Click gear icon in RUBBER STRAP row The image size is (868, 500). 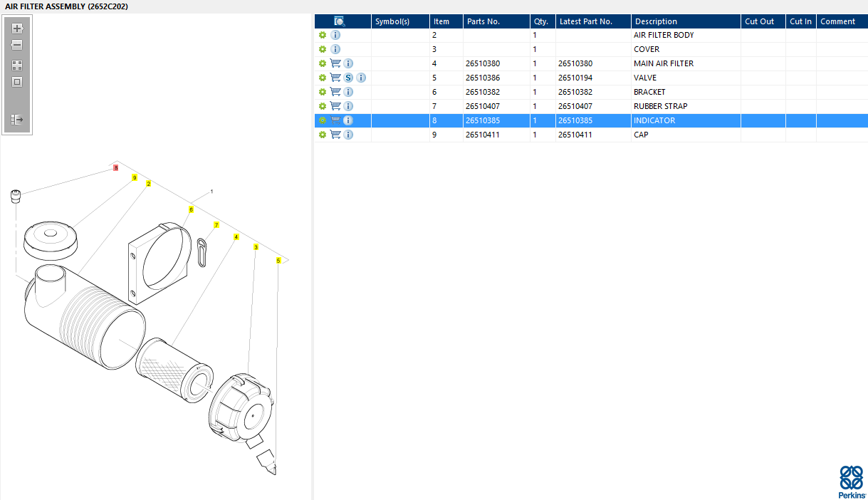pyautogui.click(x=322, y=106)
